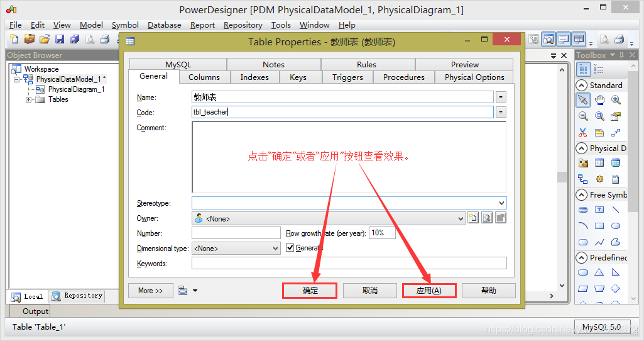Select the Grabber hand tool

(x=599, y=99)
